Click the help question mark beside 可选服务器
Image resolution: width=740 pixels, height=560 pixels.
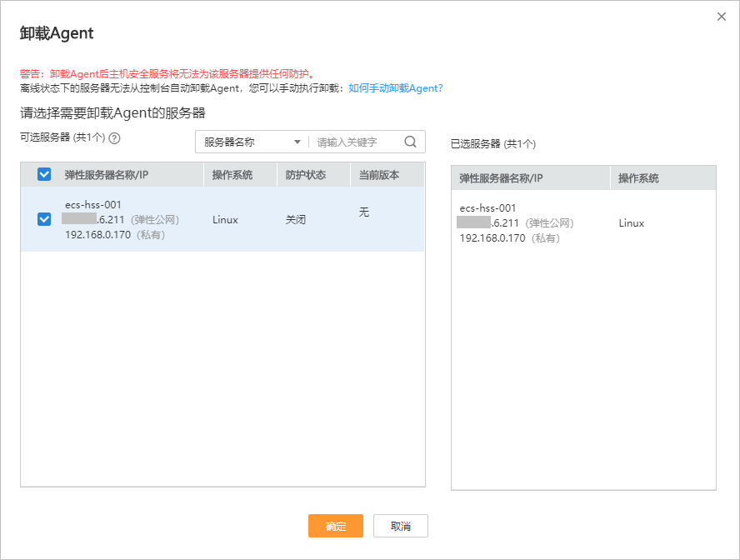[x=115, y=138]
